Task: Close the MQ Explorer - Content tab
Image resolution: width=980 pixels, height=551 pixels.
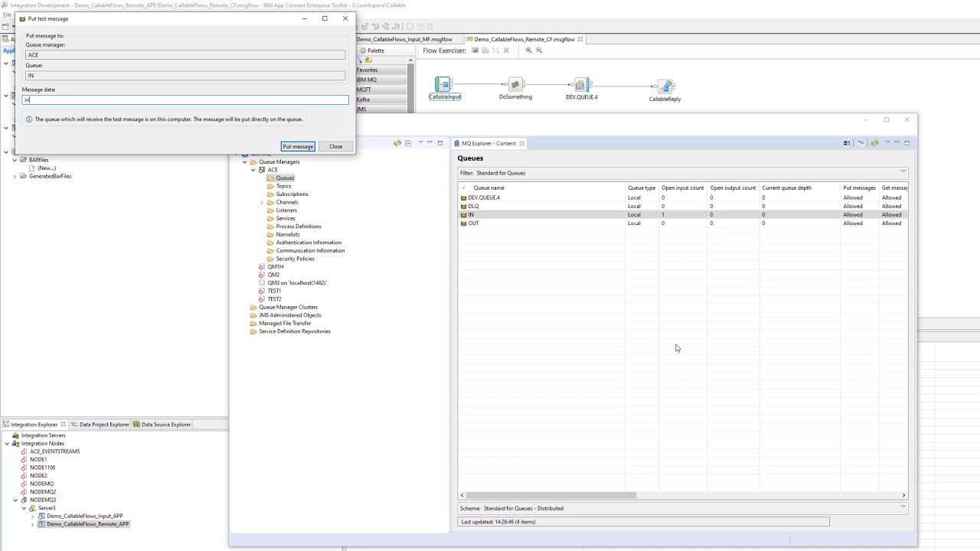Action: 521,143
